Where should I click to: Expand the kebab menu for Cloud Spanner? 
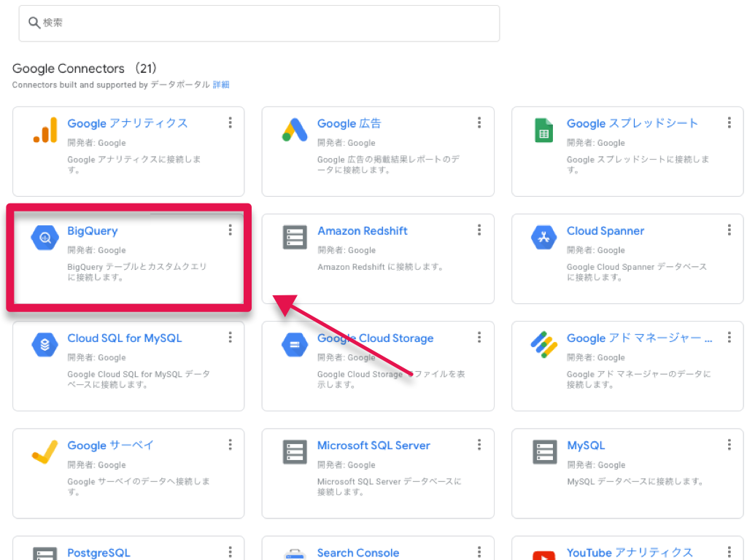[x=729, y=230]
